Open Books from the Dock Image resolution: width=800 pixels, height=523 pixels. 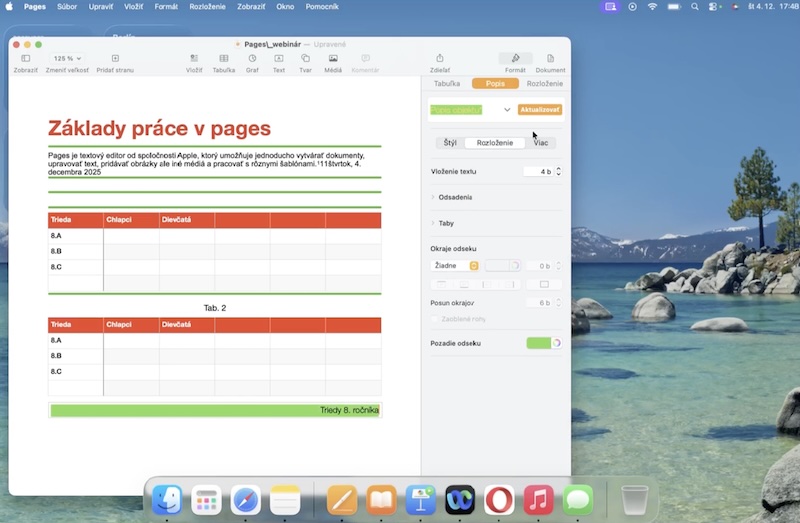(x=381, y=500)
